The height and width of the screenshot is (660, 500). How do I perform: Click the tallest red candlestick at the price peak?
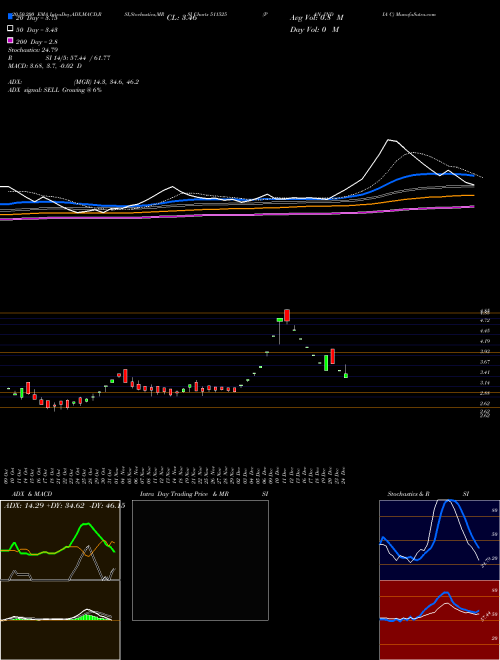(287, 316)
